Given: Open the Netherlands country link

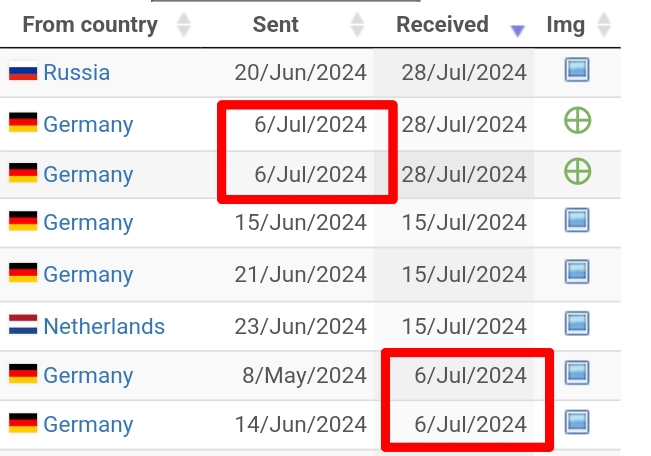Looking at the screenshot, I should pos(104,326).
